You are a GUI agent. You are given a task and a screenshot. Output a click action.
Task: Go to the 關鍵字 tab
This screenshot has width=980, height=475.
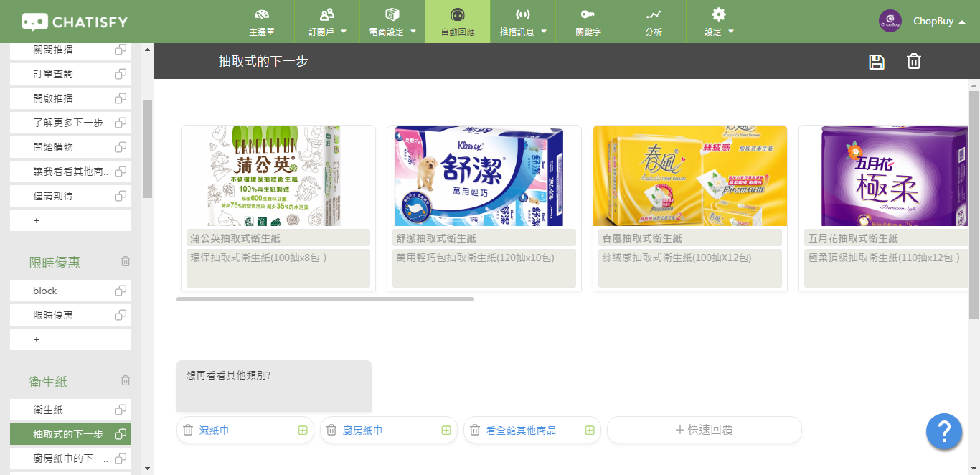click(588, 22)
